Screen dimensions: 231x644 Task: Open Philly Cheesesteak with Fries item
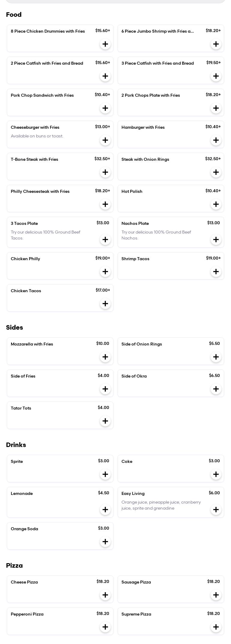pos(40,192)
